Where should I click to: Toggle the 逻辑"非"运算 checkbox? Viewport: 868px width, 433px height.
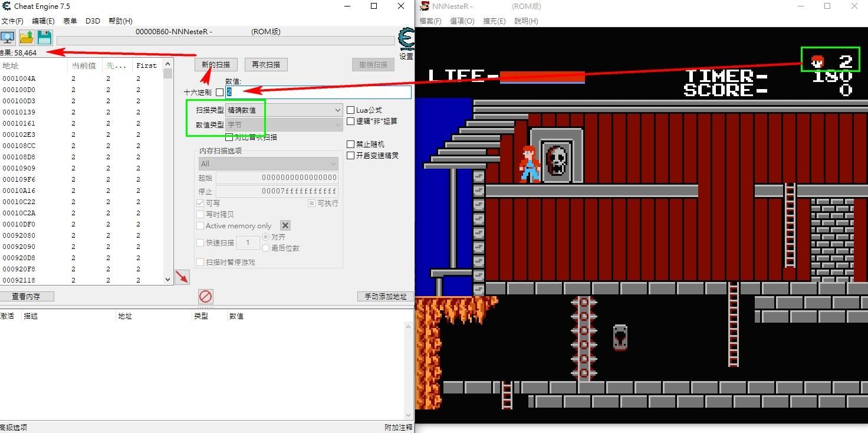(x=351, y=122)
